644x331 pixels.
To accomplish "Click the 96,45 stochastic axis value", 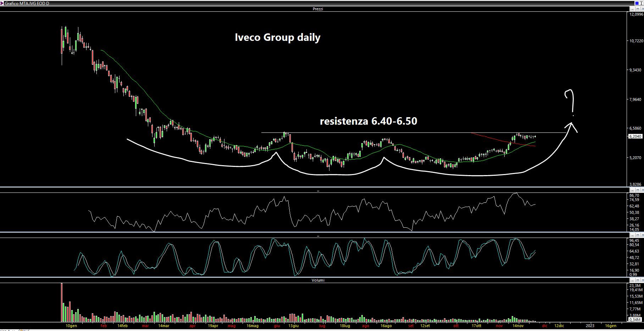I will pos(634,240).
